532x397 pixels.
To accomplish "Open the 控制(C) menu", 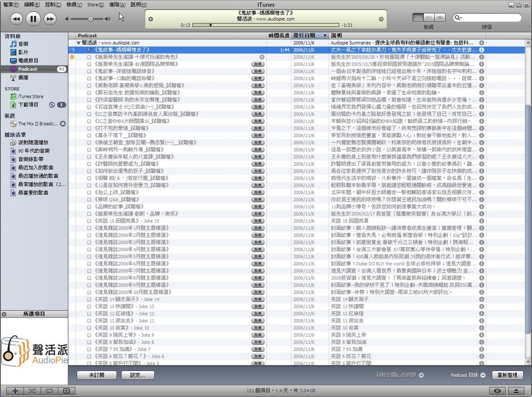I will 53,5.
